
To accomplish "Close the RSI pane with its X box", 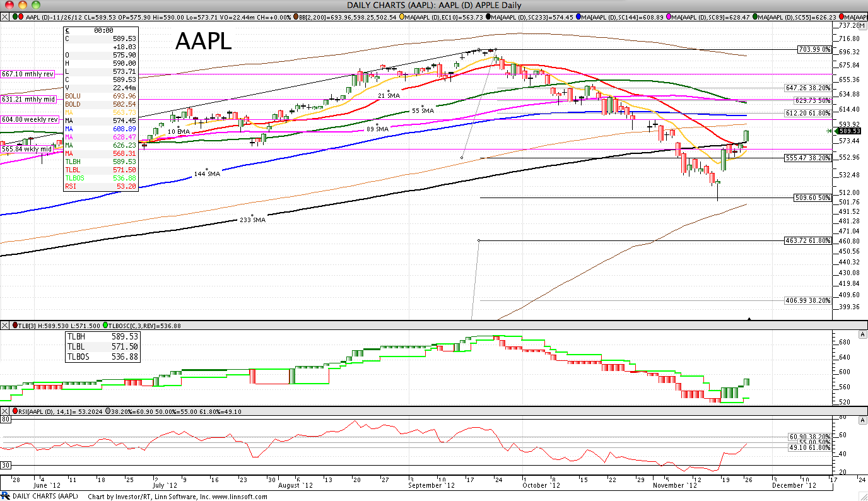I will pos(4,411).
